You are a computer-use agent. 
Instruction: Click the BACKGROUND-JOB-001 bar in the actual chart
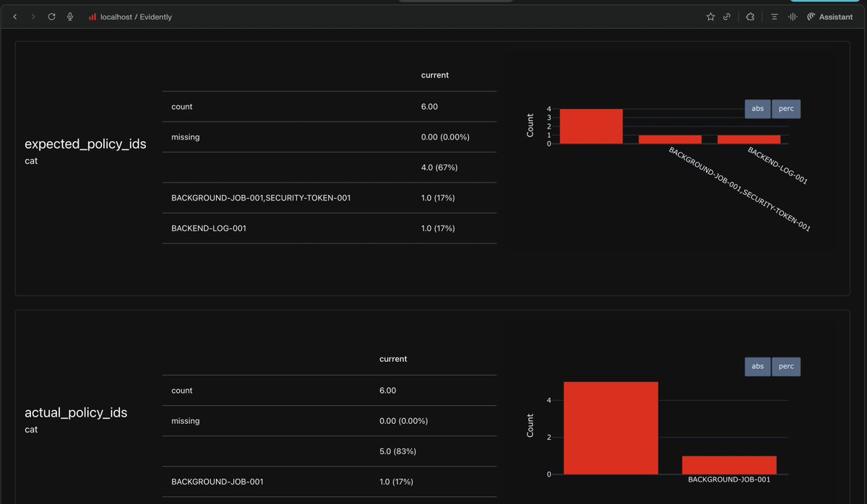tap(729, 465)
